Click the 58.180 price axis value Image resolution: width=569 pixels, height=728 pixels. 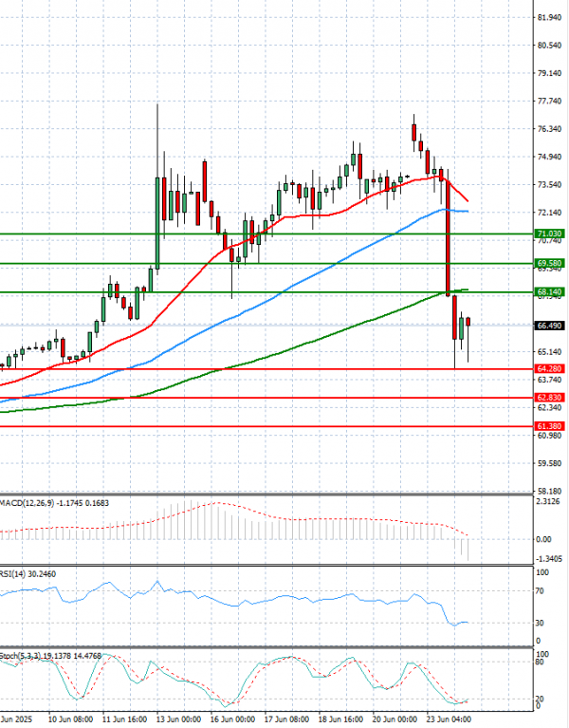click(549, 491)
